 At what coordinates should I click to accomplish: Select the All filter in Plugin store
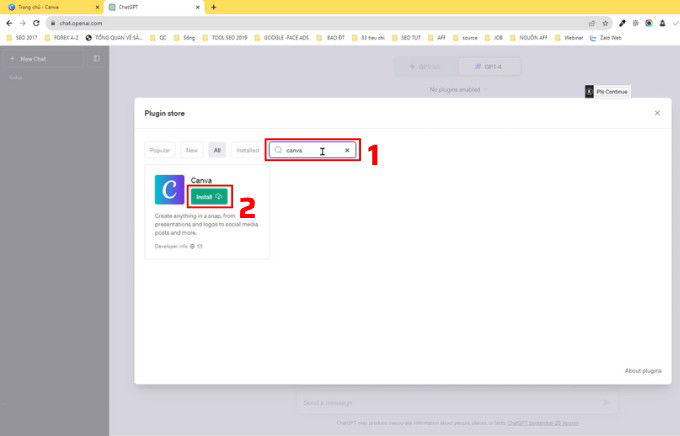pos(217,150)
